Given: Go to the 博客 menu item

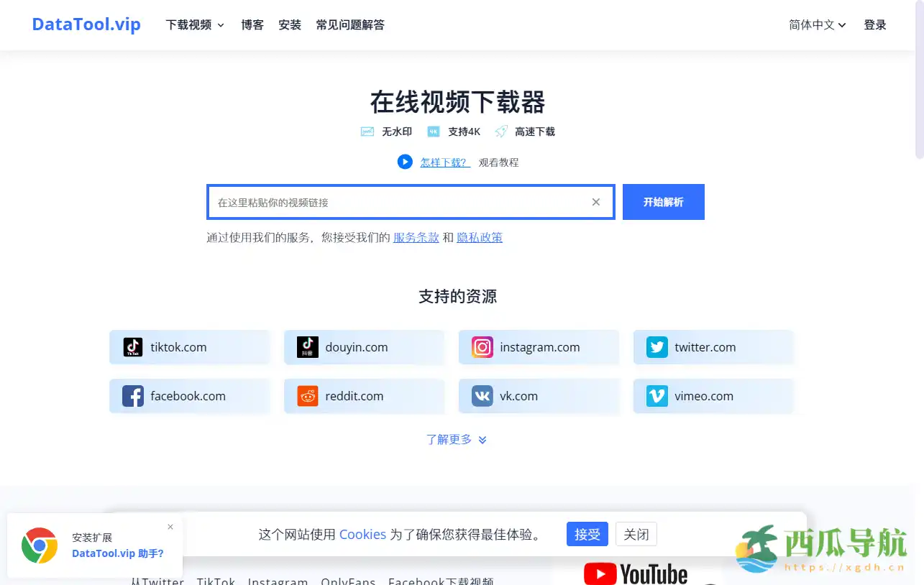Looking at the screenshot, I should [252, 25].
